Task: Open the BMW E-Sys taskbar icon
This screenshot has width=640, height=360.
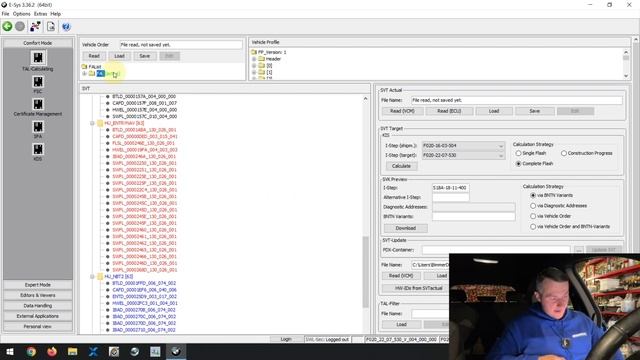Action: pos(176,351)
